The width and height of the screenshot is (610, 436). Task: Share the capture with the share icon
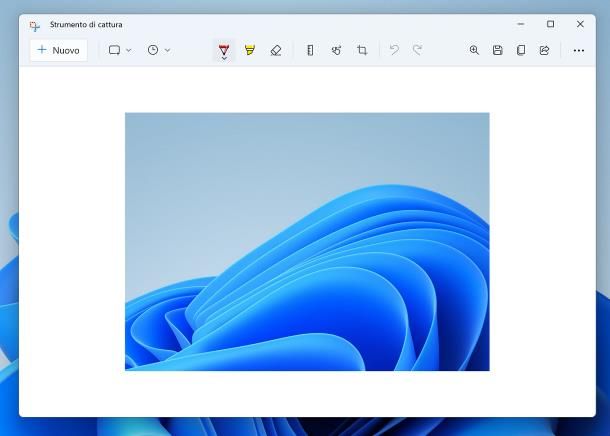point(544,50)
